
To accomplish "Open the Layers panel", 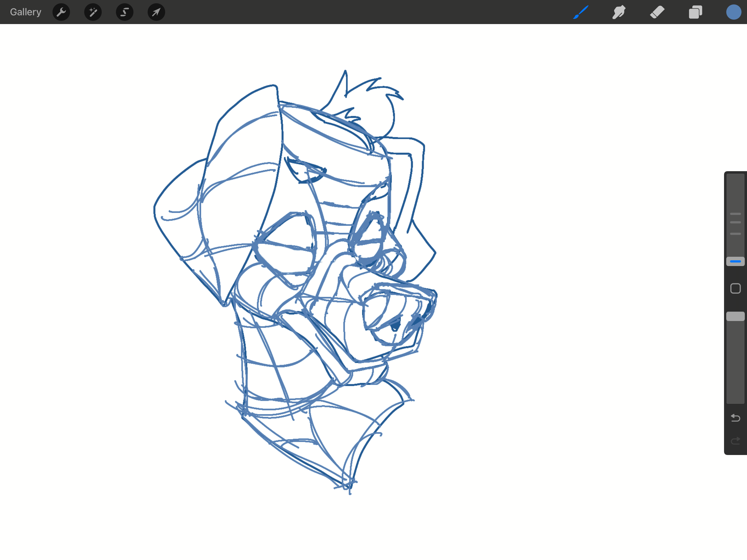I will 695,12.
